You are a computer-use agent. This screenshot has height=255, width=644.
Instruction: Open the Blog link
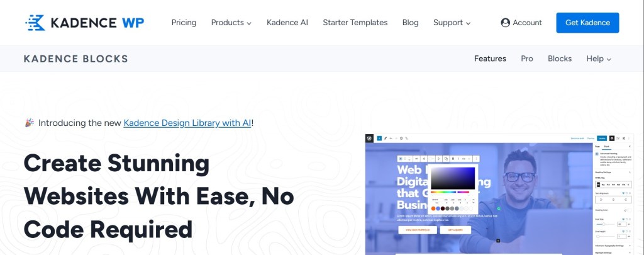pyautogui.click(x=410, y=23)
